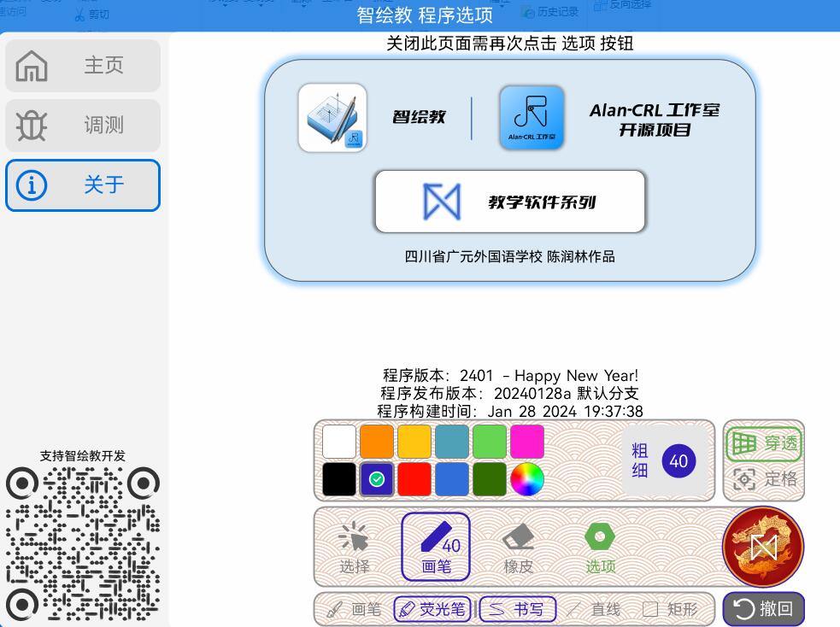Select the 画笔 pen tool with size 40
The width and height of the screenshot is (840, 627).
[x=436, y=547]
